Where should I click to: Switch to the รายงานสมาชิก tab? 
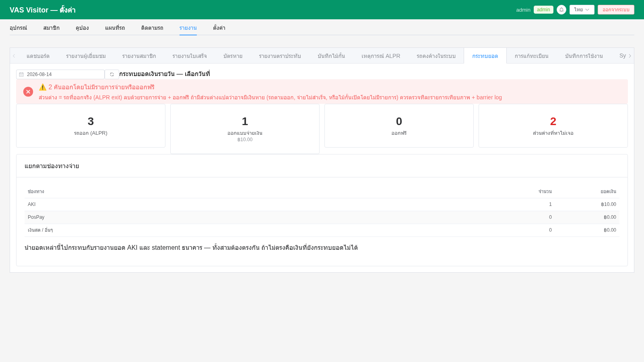[x=139, y=56]
